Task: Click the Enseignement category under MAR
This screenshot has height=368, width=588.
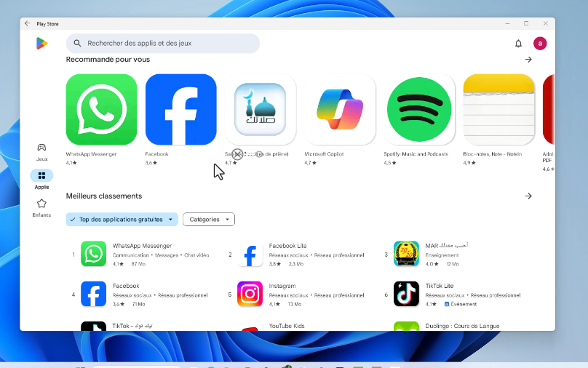Action: [x=442, y=255]
